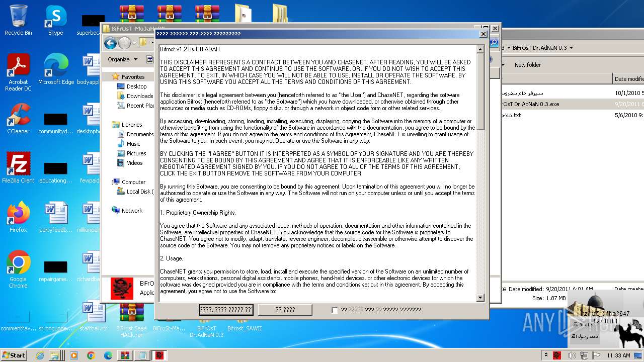644x362 pixels.
Task: Switch to WinRAR taskbar button
Action: (x=125, y=355)
